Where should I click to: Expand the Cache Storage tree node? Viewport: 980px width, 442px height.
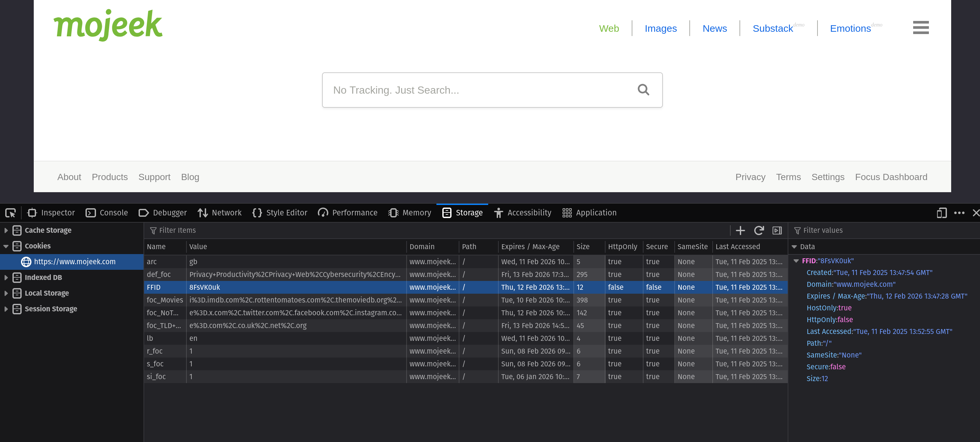tap(6, 230)
